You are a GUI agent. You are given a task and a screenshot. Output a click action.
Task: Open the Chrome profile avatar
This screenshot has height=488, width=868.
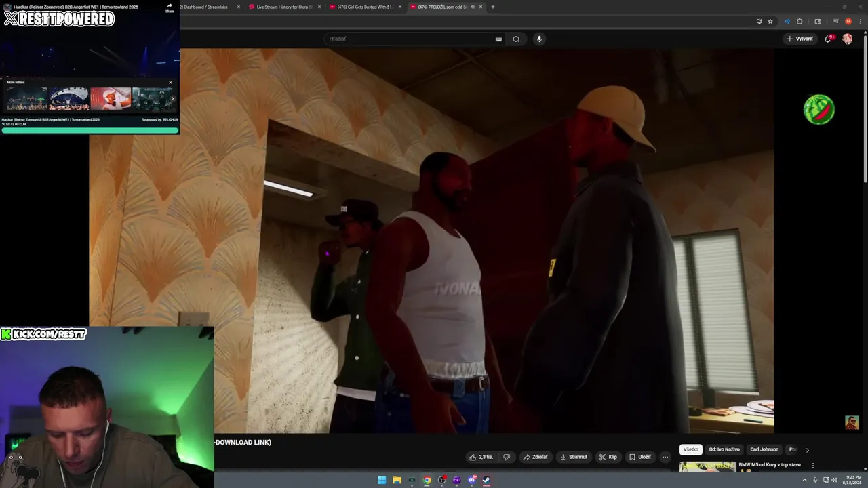point(848,21)
